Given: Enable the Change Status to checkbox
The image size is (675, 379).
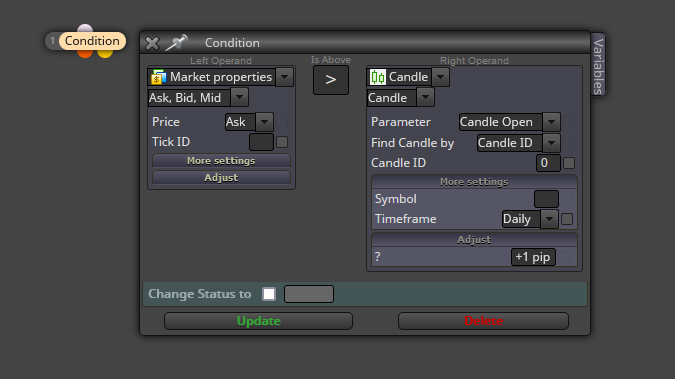Looking at the screenshot, I should (269, 294).
